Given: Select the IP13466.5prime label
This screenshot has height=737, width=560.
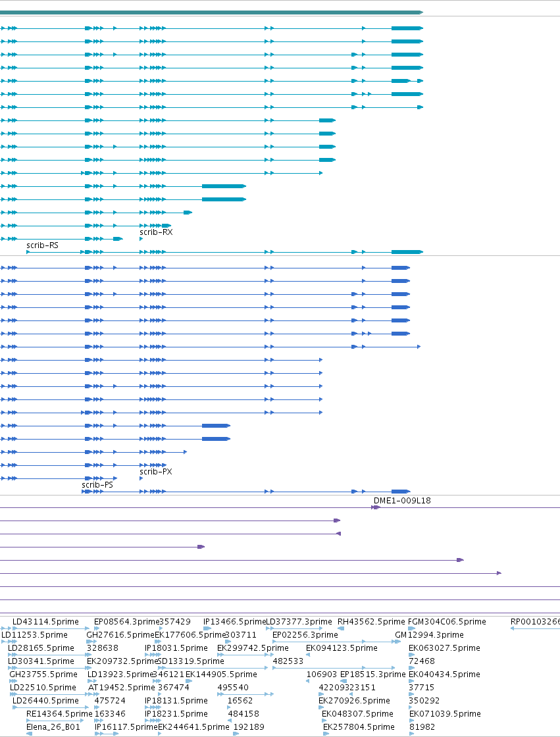Looking at the screenshot, I should tap(235, 622).
